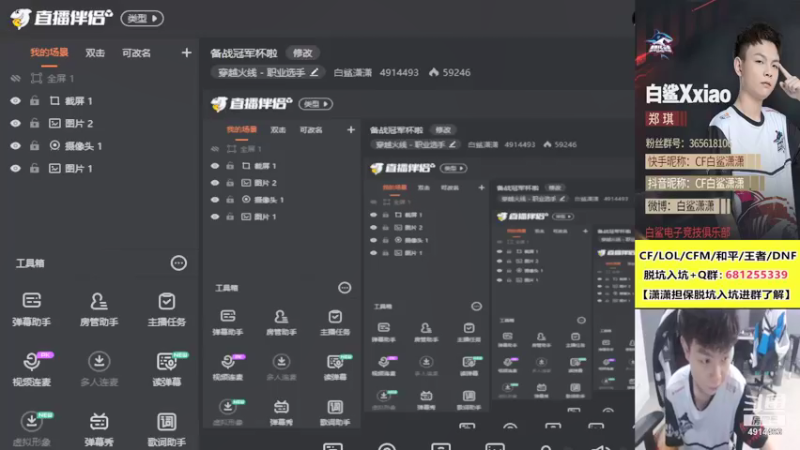Open the toolbox more options circle button
The image size is (800, 450).
pyautogui.click(x=179, y=263)
